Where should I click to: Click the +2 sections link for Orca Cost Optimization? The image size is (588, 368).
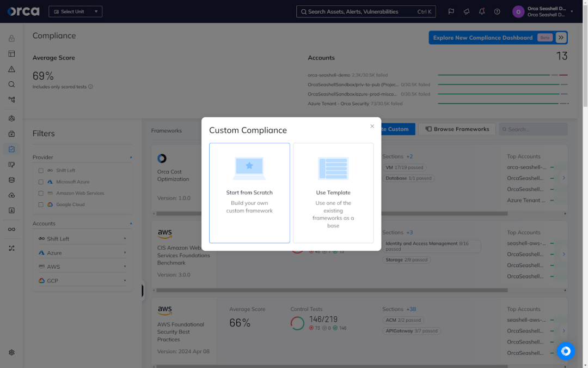[409, 156]
